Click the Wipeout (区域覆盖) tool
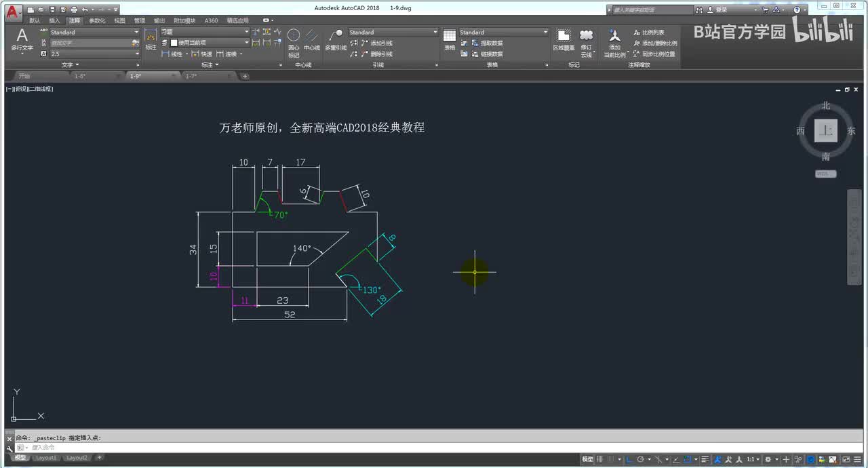The width and height of the screenshot is (868, 468). tap(564, 39)
